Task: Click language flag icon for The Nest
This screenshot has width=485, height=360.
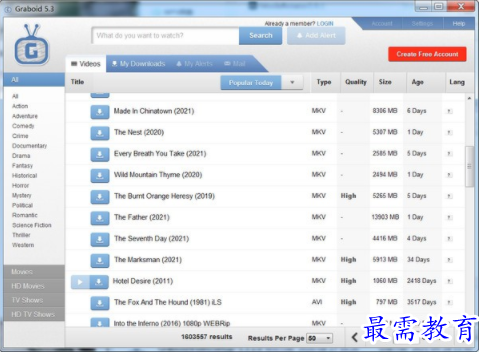Action: (x=449, y=132)
